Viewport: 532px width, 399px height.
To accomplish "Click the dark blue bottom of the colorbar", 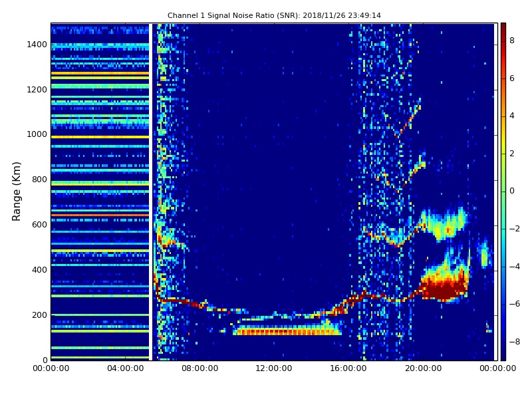I will pyautogui.click(x=503, y=353).
